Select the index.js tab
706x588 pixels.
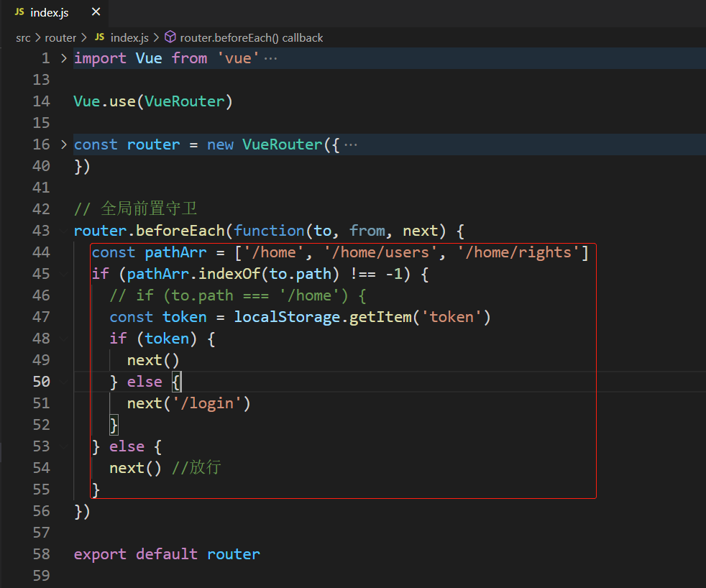pyautogui.click(x=55, y=13)
